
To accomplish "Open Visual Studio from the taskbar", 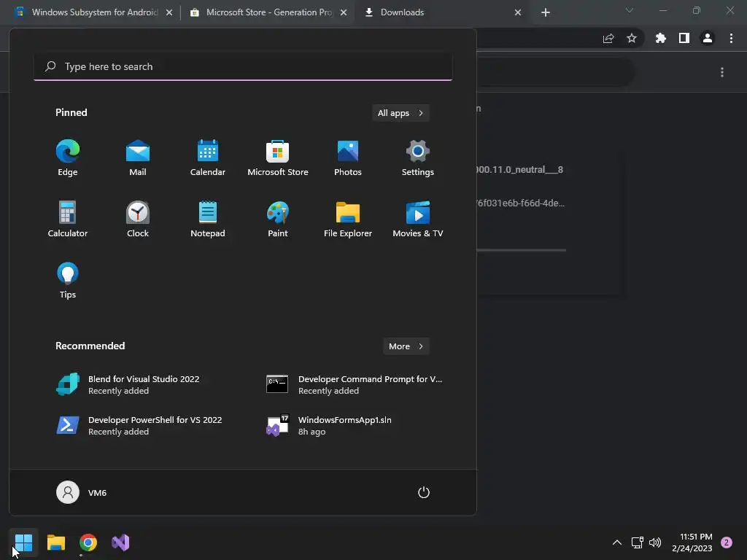I will point(120,542).
